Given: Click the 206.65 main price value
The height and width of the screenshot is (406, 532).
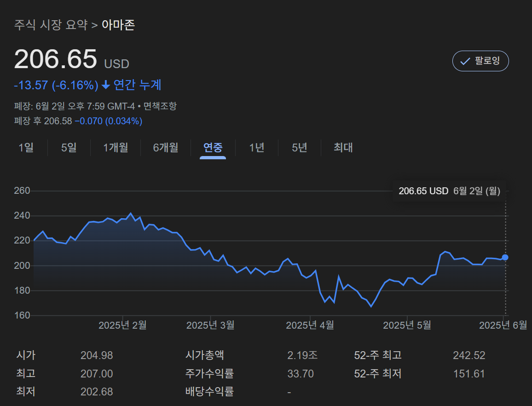Looking at the screenshot, I should coord(55,59).
